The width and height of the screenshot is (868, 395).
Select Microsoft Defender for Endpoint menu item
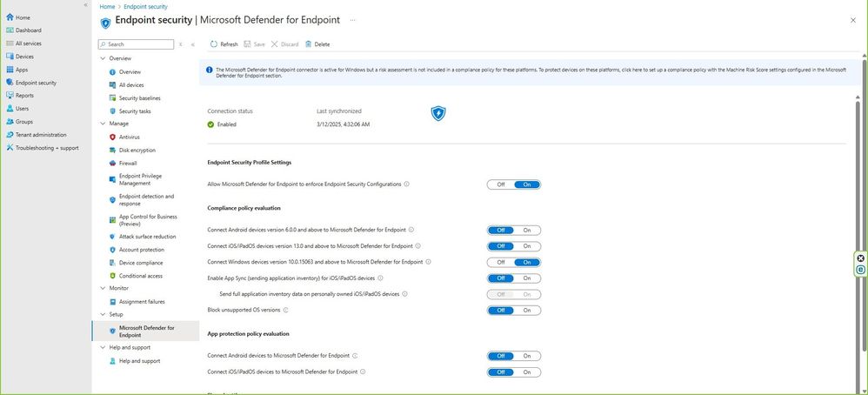[x=146, y=331]
